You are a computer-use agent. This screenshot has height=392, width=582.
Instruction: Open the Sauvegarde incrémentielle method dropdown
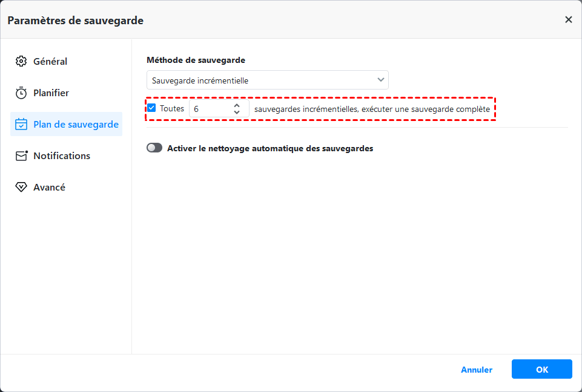[268, 80]
